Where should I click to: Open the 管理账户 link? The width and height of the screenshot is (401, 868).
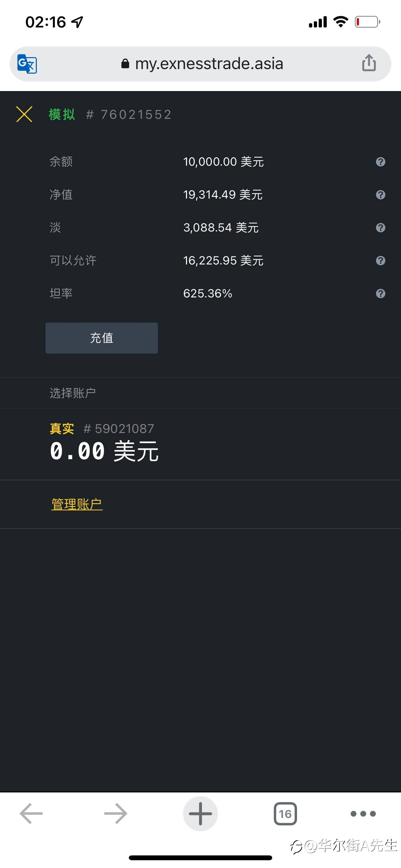pyautogui.click(x=77, y=504)
